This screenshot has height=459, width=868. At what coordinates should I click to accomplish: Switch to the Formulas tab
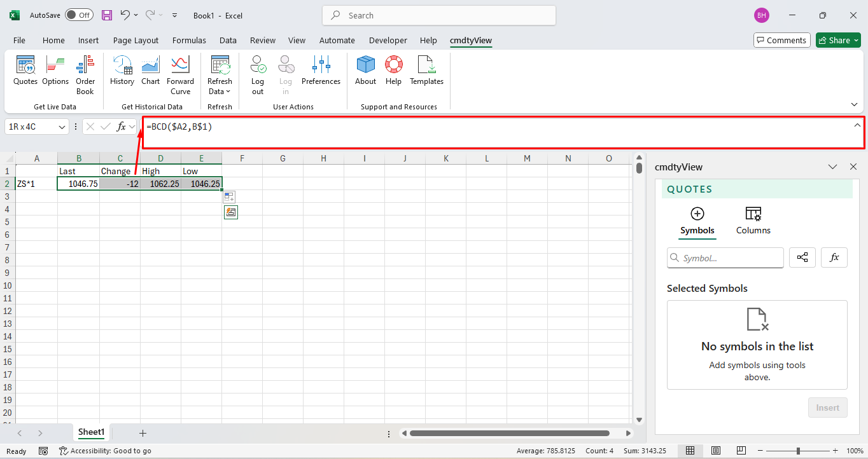189,40
